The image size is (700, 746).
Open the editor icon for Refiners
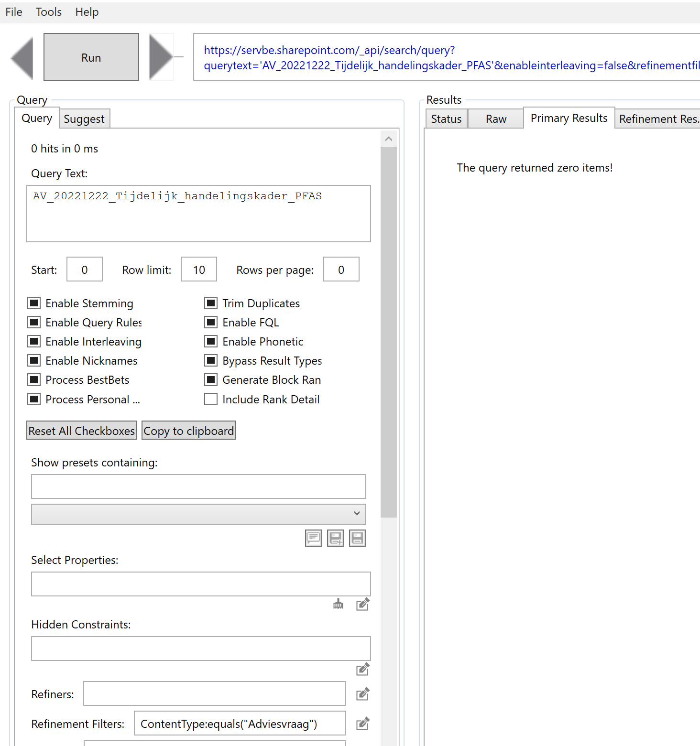pos(363,694)
